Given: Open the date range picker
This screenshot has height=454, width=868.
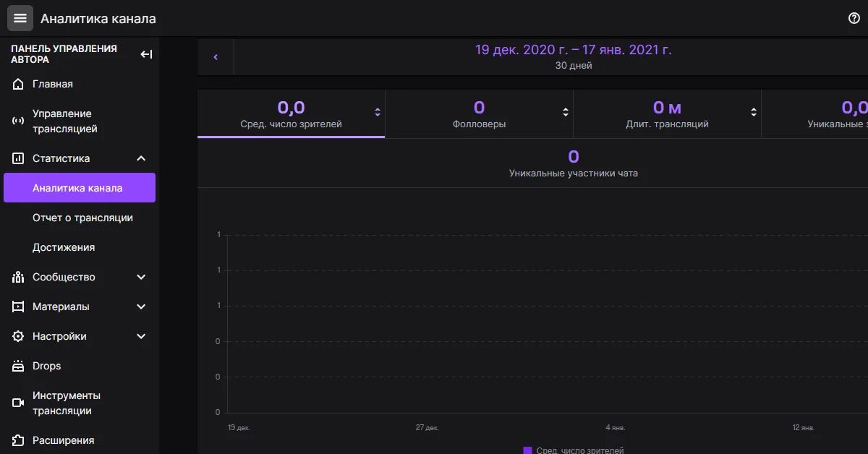Looking at the screenshot, I should pos(573,57).
